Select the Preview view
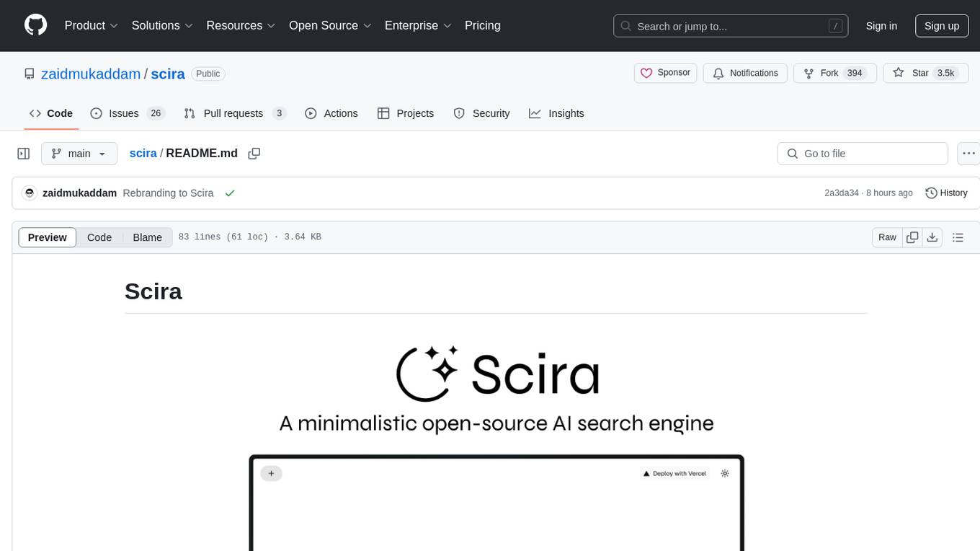The image size is (980, 551). (x=48, y=237)
